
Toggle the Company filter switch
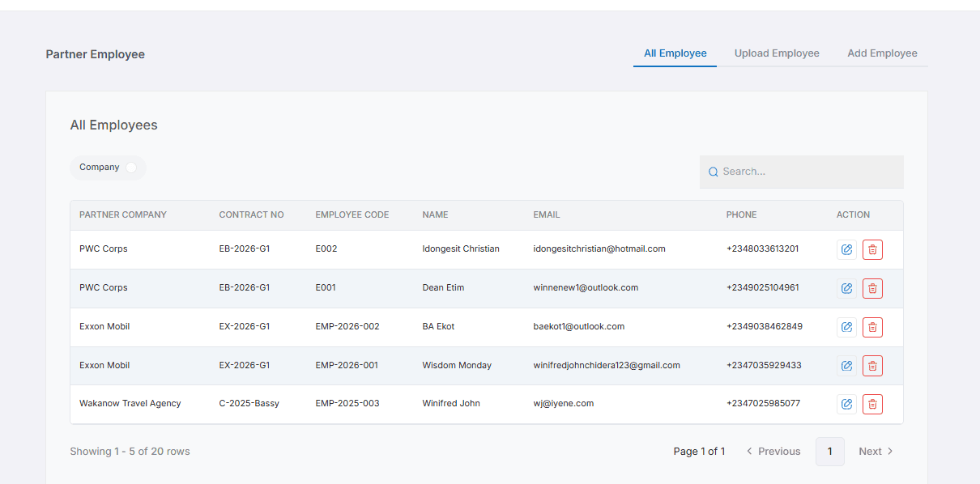pyautogui.click(x=132, y=168)
